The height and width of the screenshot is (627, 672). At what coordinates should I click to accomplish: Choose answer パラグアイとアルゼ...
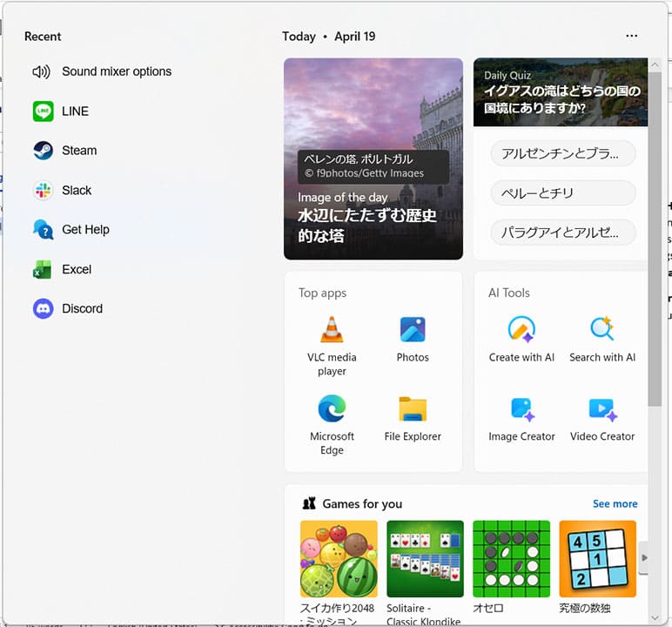[x=562, y=233]
